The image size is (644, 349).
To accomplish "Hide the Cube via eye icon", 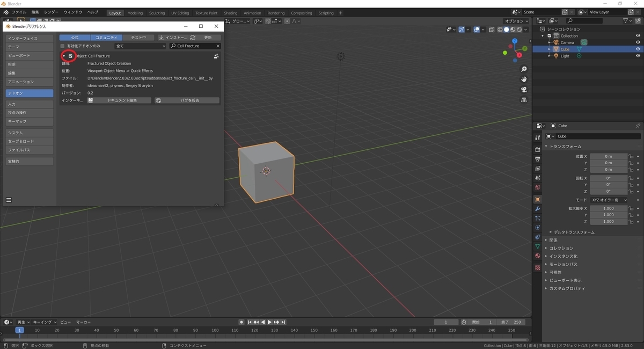I will 638,49.
